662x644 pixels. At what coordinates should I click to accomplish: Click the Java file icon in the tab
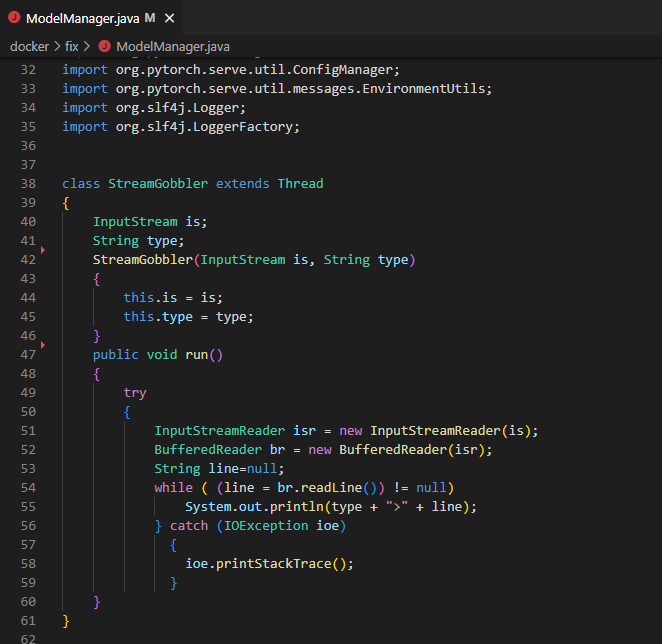pos(14,17)
